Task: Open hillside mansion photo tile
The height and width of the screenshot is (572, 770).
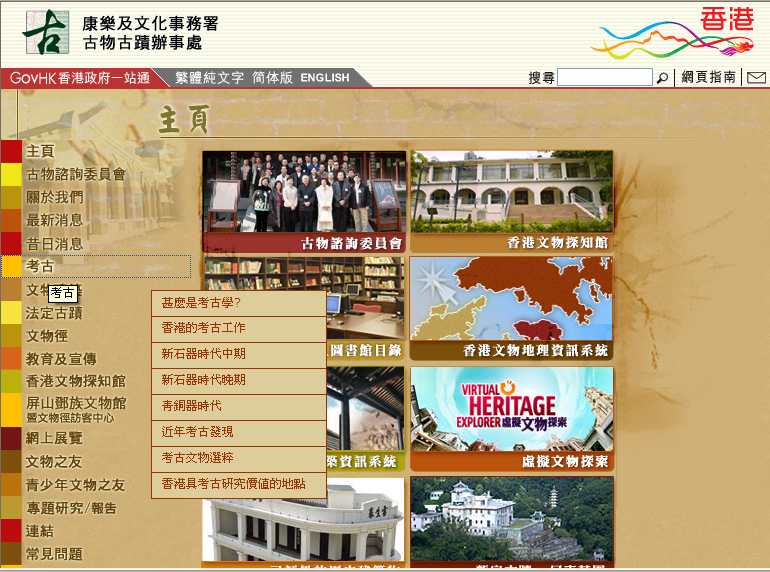Action: click(512, 522)
